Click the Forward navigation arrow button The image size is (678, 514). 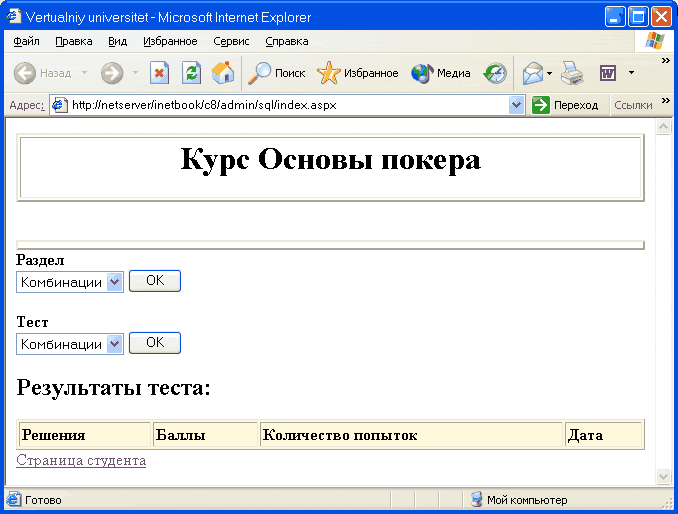112,73
